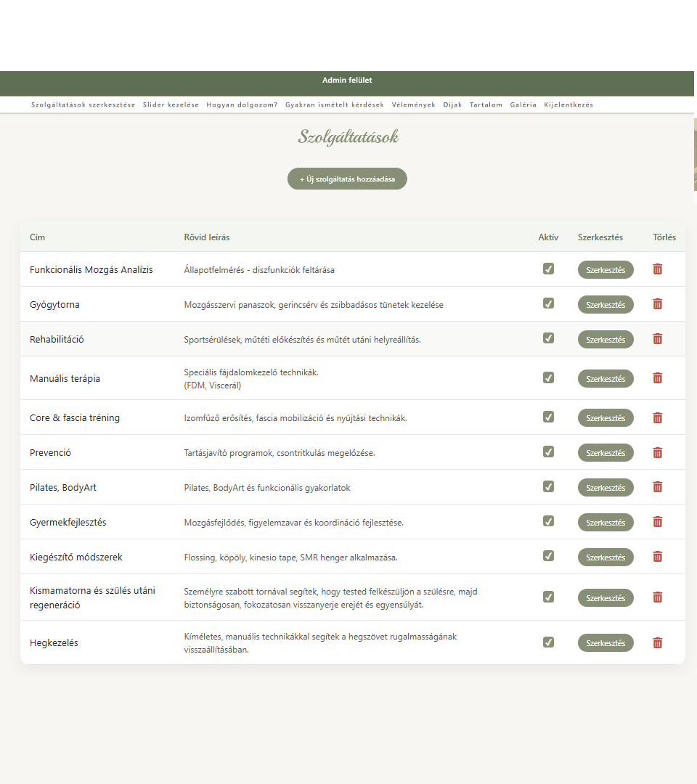
Task: Delete the Gyermekfejlesztés service trash icon
Action: 657,522
